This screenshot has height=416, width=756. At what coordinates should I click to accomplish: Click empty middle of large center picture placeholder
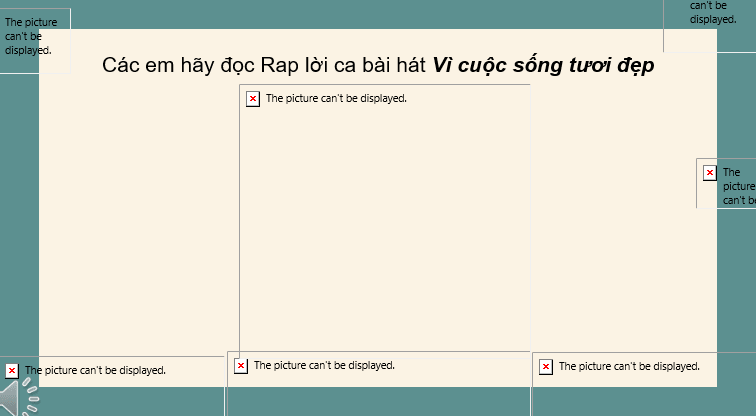pyautogui.click(x=384, y=220)
